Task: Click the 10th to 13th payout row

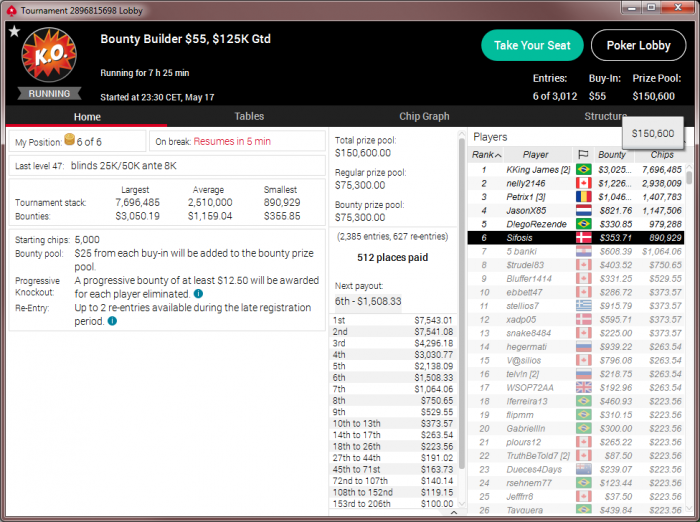Action: click(392, 423)
